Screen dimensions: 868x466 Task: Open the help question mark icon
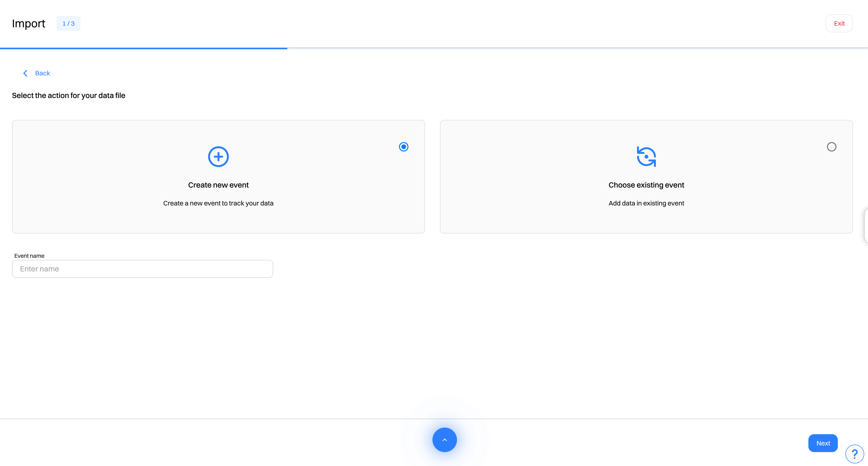(x=855, y=454)
